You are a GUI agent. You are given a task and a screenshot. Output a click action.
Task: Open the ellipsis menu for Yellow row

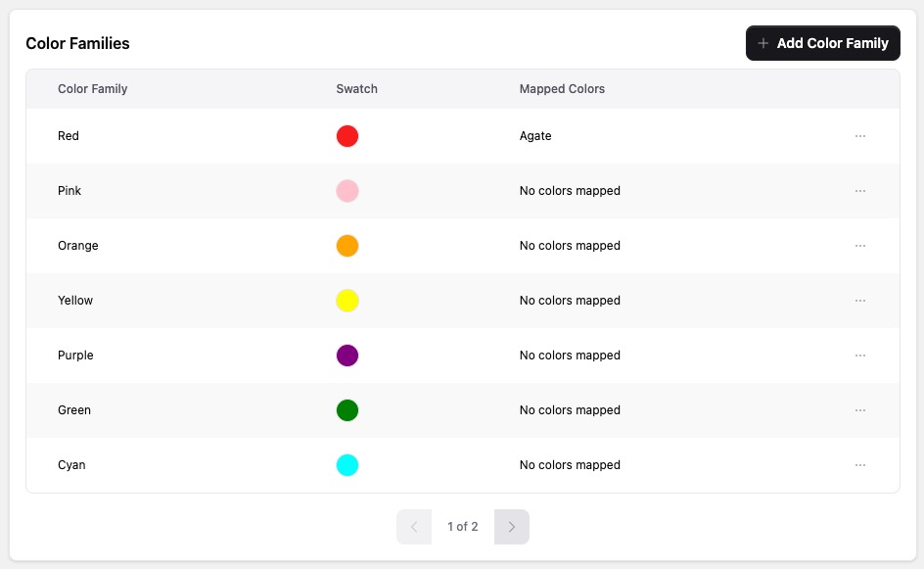tap(860, 301)
